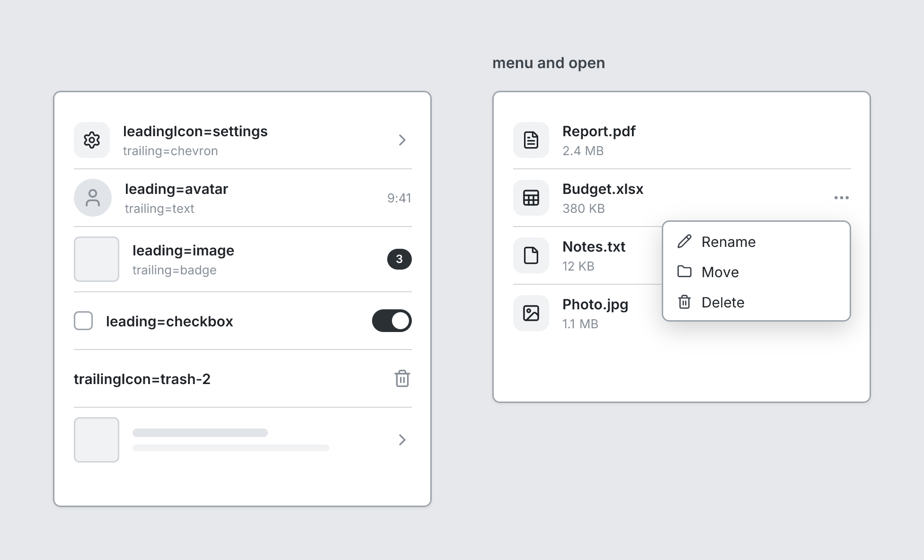Click the 1.1 MB file size
Image resolution: width=924 pixels, height=560 pixels.
click(x=580, y=324)
